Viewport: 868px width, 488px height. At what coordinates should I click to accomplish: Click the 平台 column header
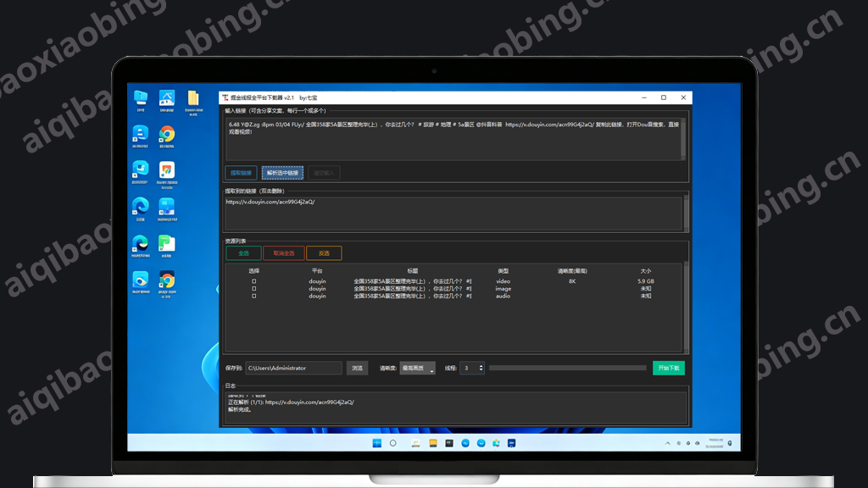[x=317, y=271]
